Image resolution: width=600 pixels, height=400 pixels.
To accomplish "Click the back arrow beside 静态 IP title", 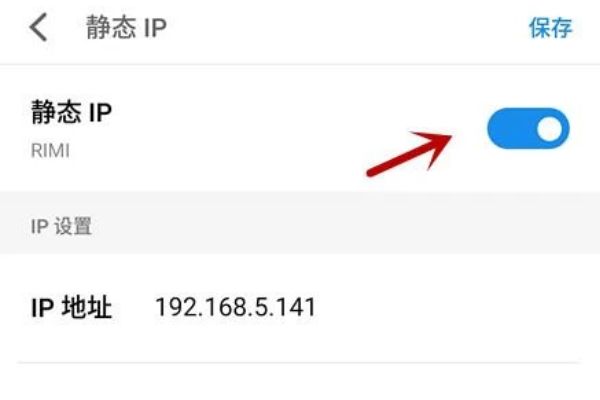I will [38, 27].
